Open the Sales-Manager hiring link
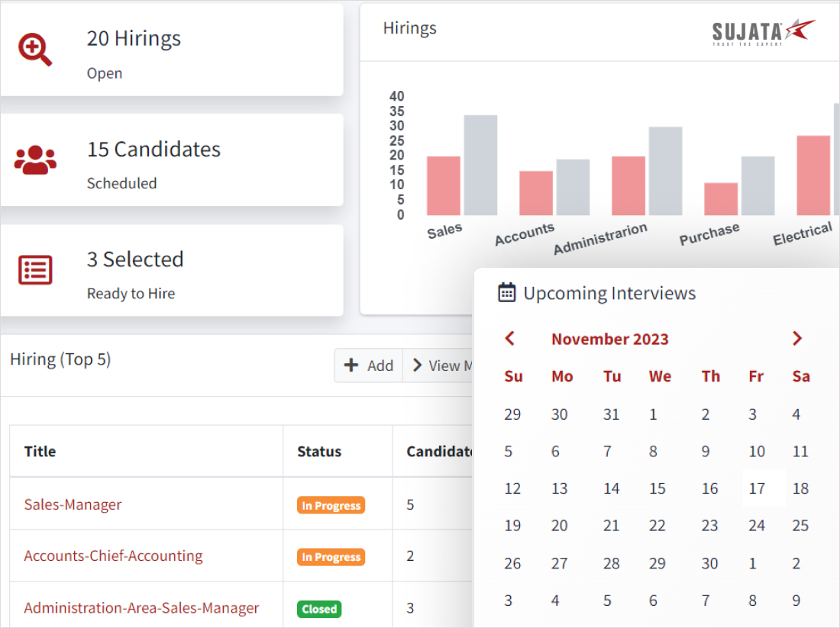Screen dimensions: 840x628 tap(73, 504)
